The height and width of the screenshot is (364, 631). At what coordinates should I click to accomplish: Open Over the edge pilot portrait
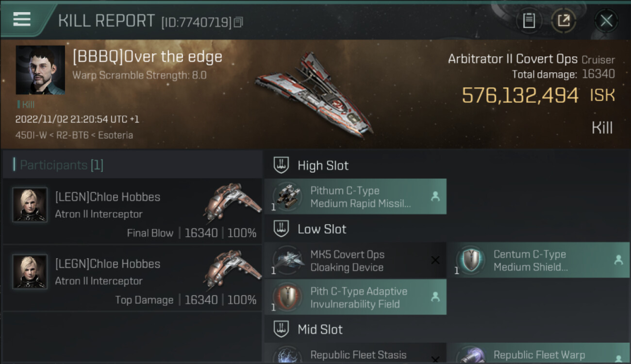click(40, 70)
